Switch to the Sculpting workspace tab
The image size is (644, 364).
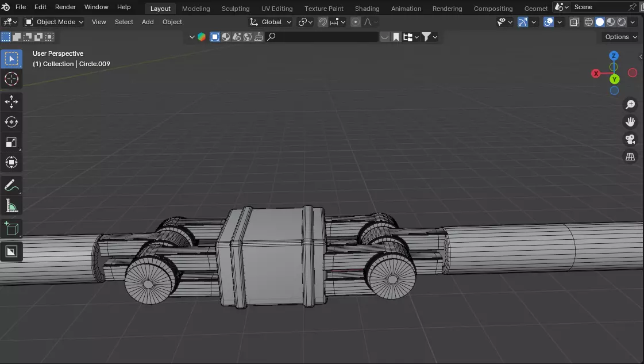(x=236, y=8)
